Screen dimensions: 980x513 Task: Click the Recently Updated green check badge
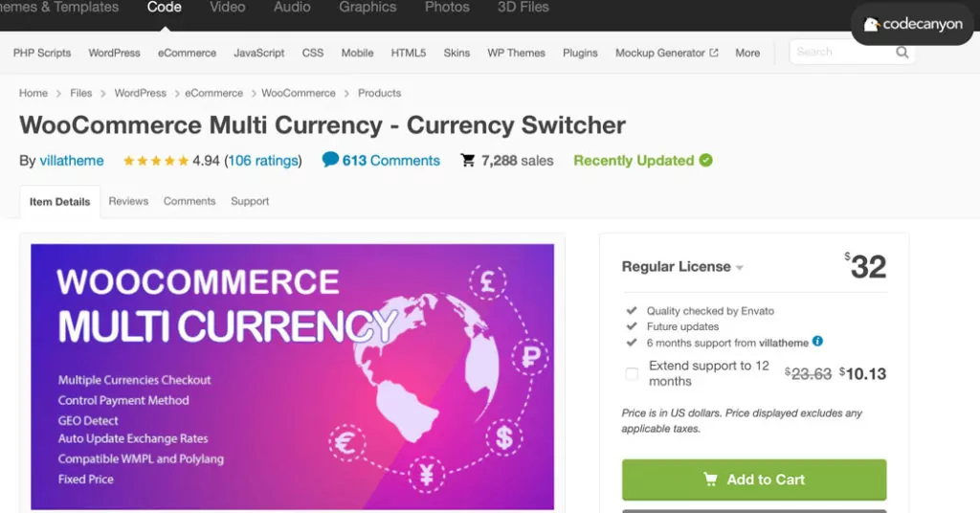tap(705, 161)
